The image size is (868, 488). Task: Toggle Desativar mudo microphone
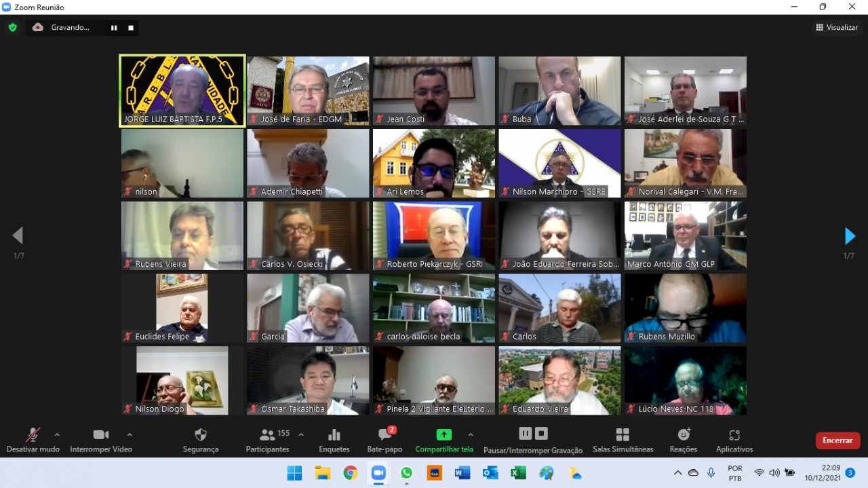33,435
